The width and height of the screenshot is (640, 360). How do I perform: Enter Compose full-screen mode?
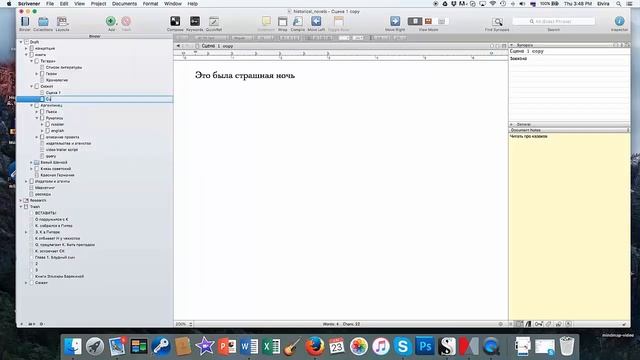pyautogui.click(x=175, y=21)
